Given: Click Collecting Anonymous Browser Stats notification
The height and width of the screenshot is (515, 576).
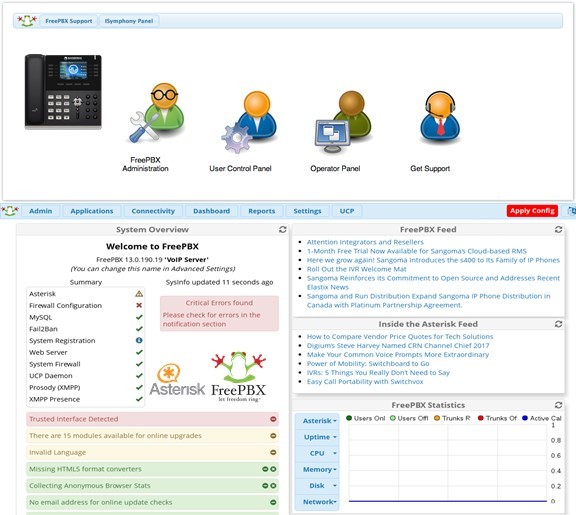Looking at the screenshot, I should pos(152,486).
